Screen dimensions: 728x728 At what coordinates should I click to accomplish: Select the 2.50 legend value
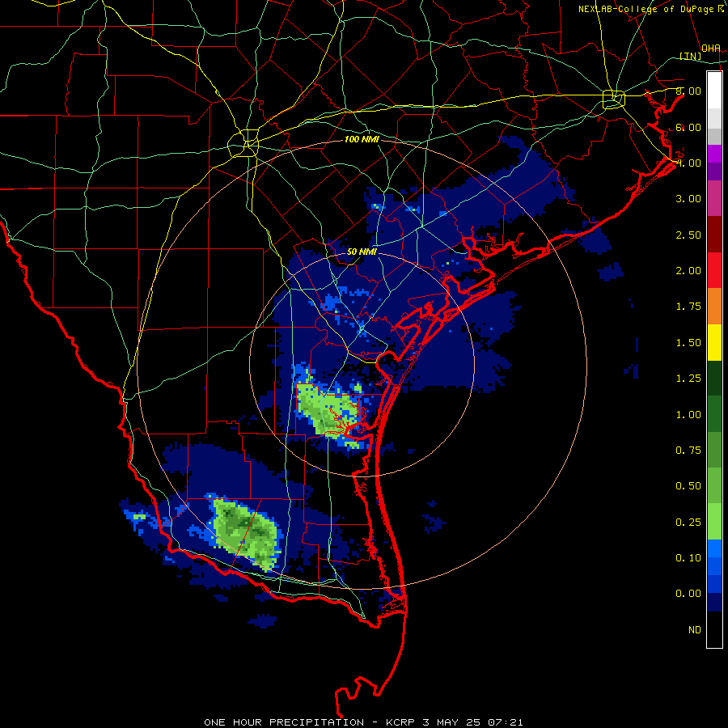pos(688,235)
